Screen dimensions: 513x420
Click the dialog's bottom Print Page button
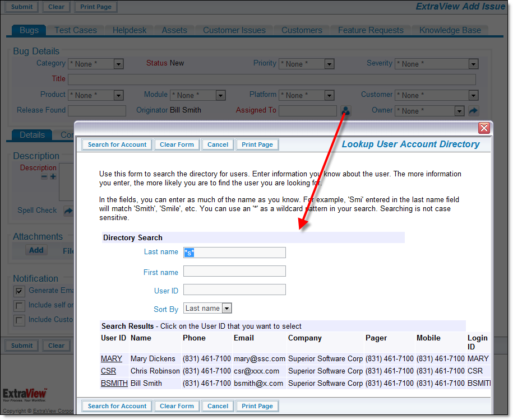257,406
